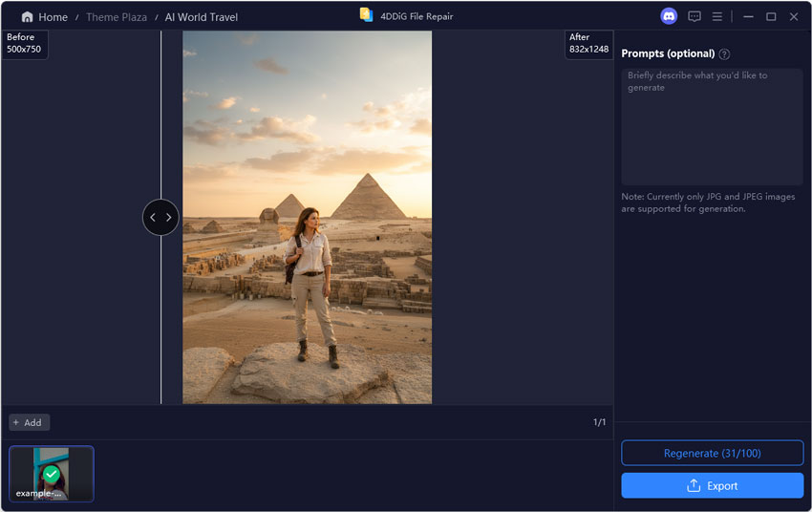Click the plus icon beside Add

click(x=15, y=422)
